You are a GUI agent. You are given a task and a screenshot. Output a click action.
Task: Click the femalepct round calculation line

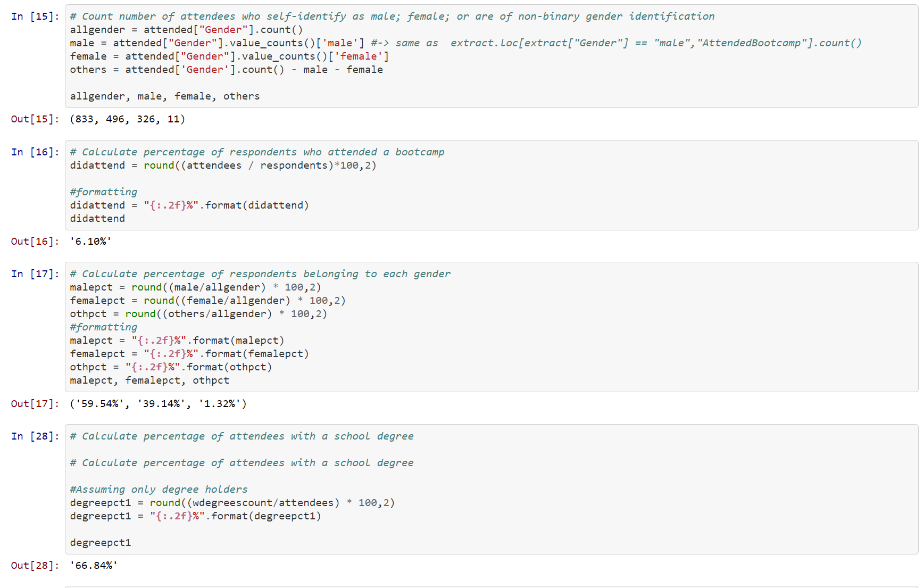click(x=207, y=300)
